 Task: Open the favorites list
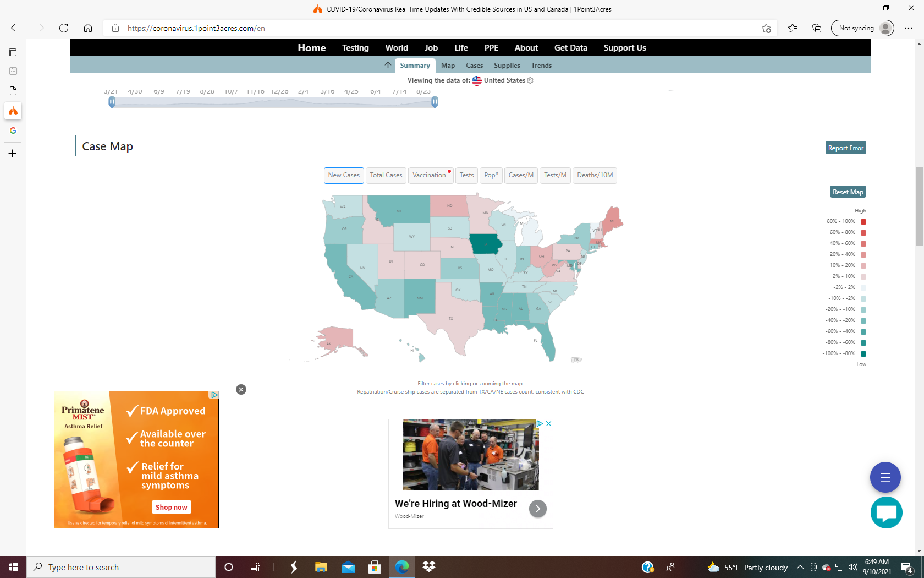[793, 28]
